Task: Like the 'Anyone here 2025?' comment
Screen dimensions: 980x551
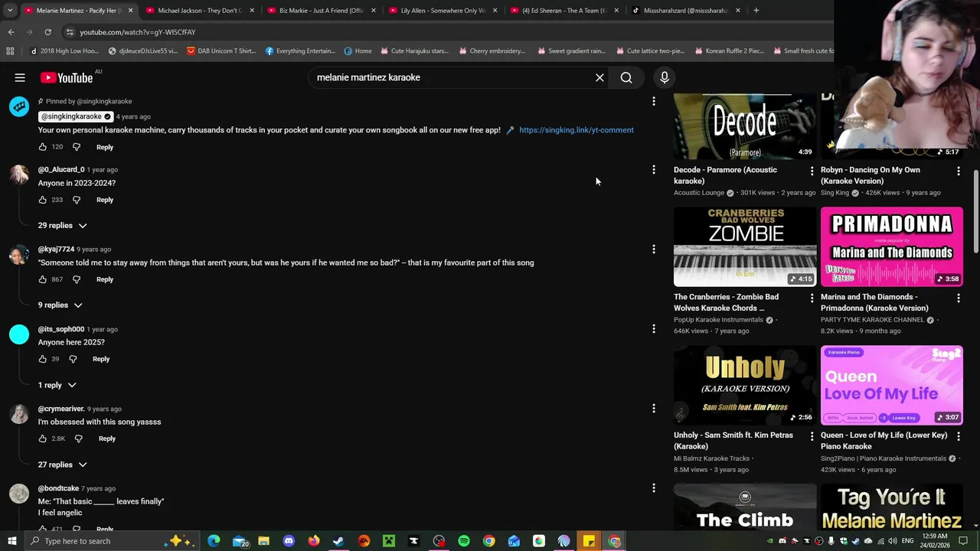Action: tap(43, 359)
